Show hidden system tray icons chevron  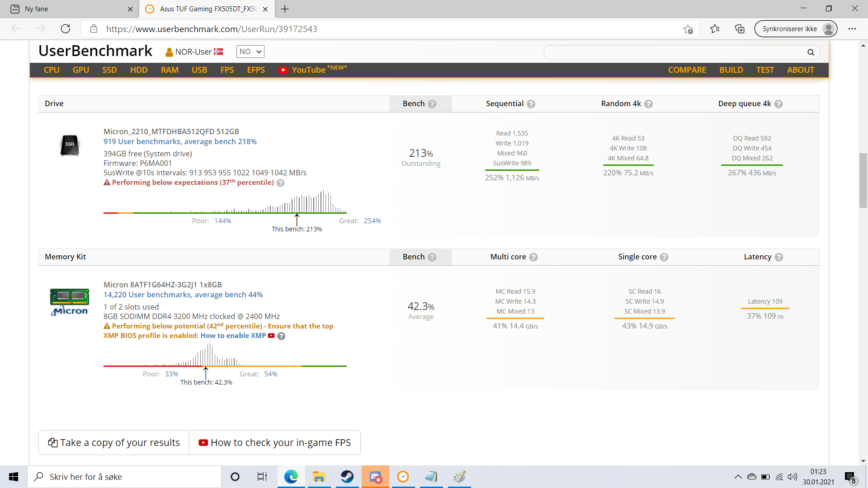[738, 477]
